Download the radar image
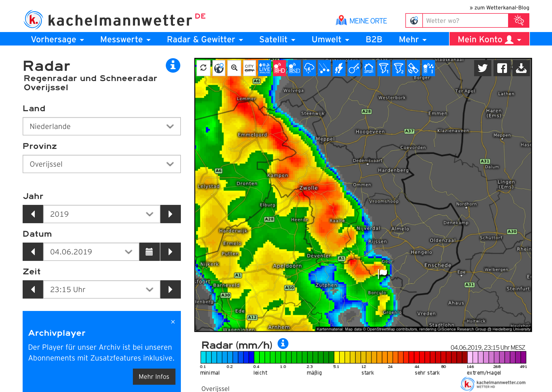This screenshot has width=552, height=392. (521, 68)
